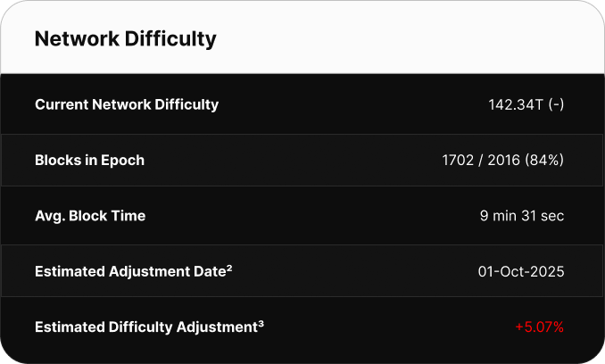Click the 2025 year in adjustment date
The image size is (605, 364).
point(548,271)
